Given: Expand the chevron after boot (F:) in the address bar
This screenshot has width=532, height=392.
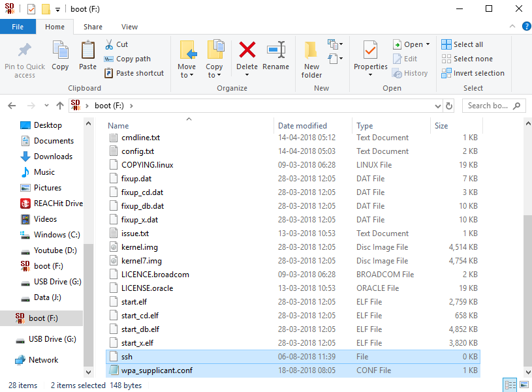Looking at the screenshot, I should (x=131, y=106).
